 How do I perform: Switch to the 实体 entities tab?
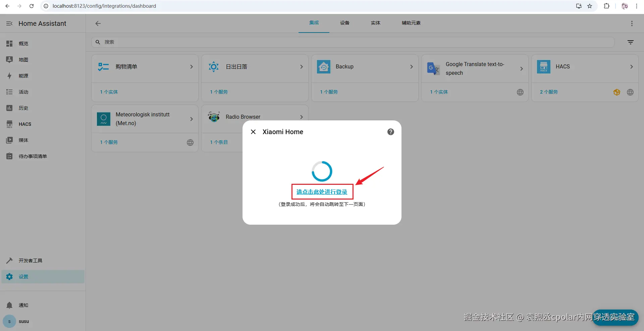[x=376, y=23]
